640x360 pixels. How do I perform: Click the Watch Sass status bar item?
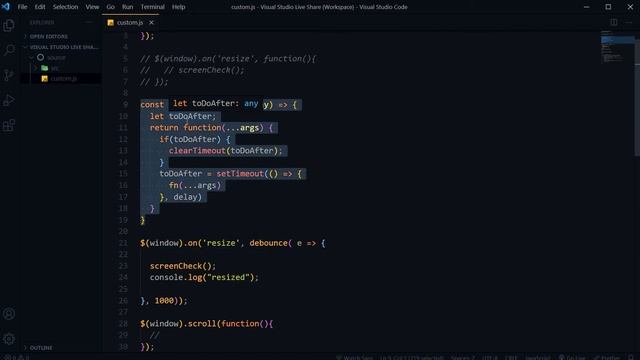click(354, 358)
